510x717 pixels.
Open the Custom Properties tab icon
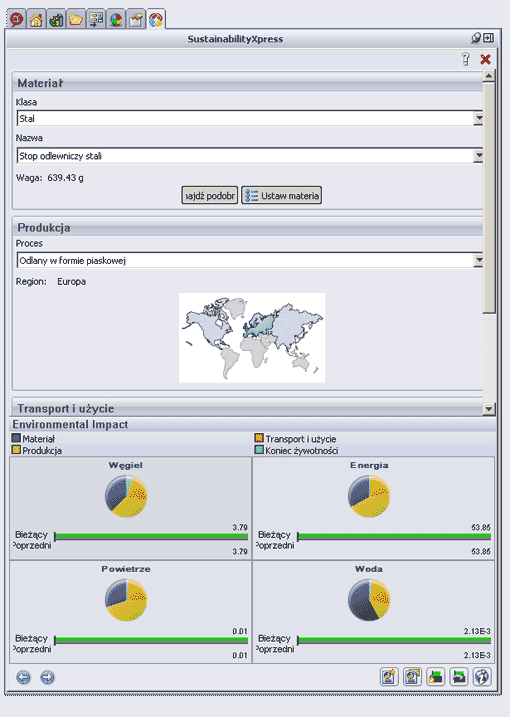click(x=136, y=20)
